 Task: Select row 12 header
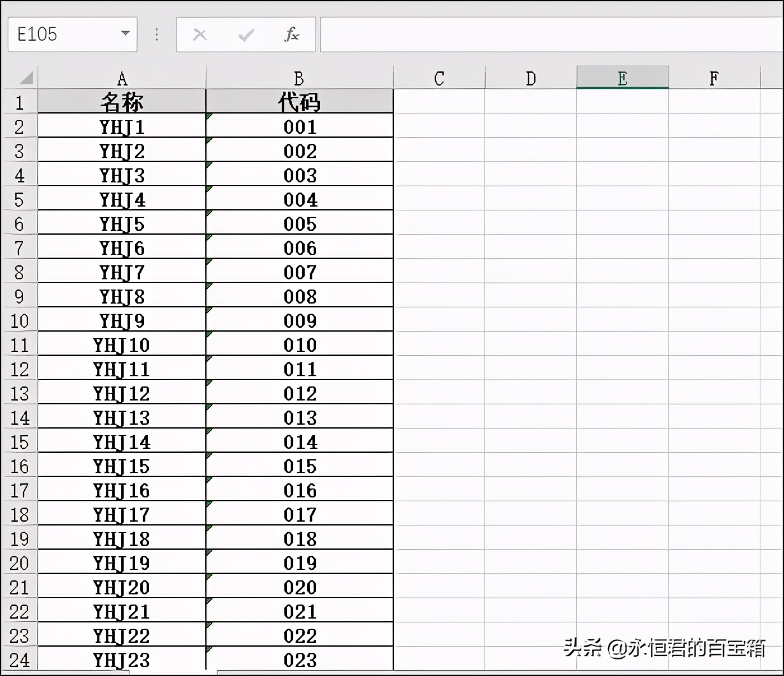point(19,369)
